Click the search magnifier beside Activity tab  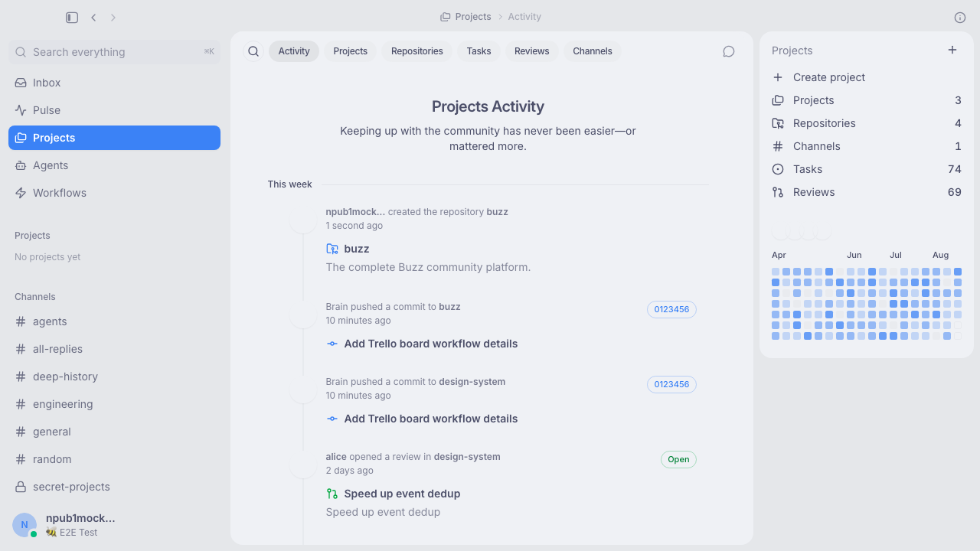(x=253, y=51)
